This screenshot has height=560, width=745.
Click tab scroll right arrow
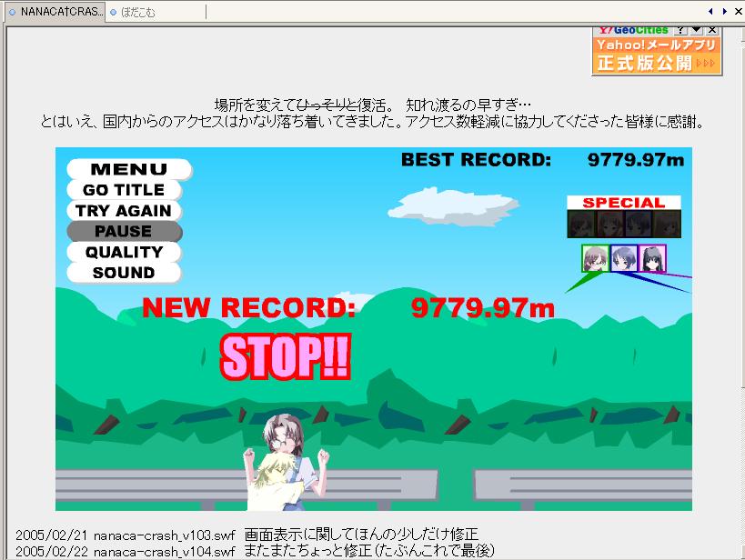725,12
